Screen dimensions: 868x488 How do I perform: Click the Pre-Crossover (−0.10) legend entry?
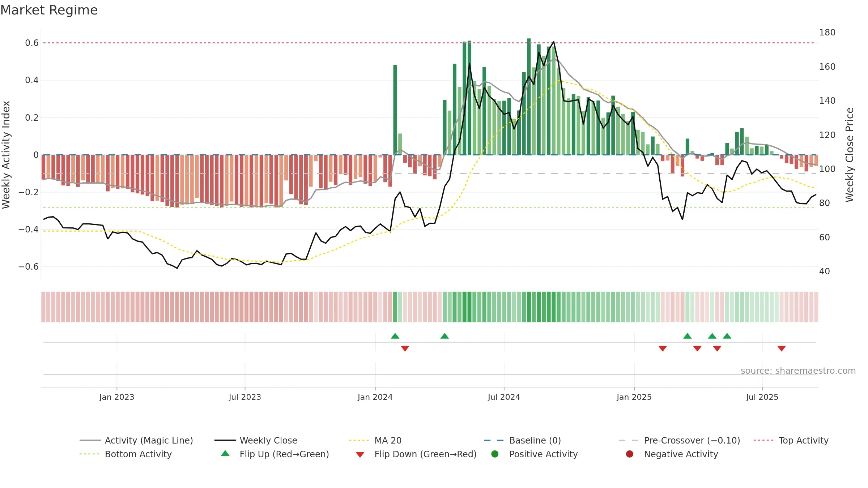pyautogui.click(x=679, y=440)
